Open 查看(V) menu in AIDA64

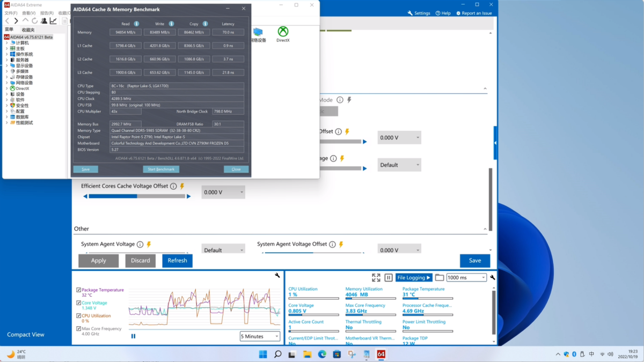pyautogui.click(x=29, y=13)
